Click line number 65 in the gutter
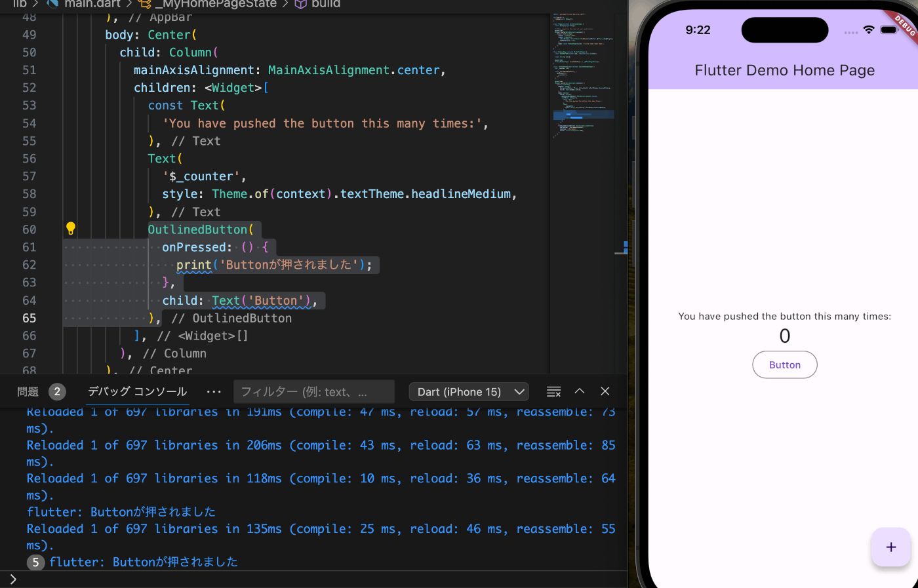The image size is (918, 588). coord(30,318)
